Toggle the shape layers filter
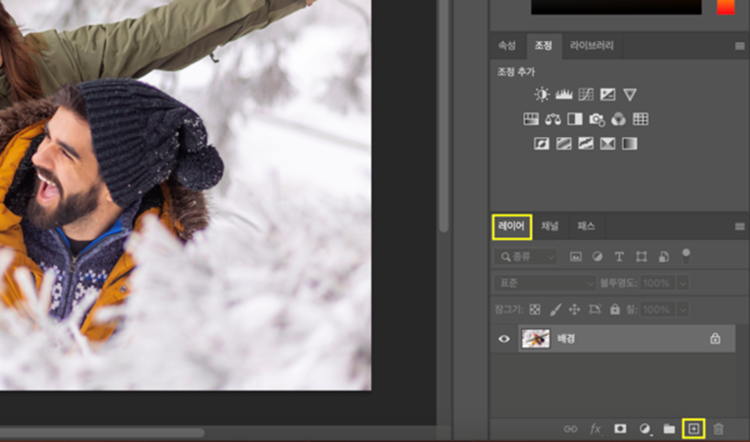The height and width of the screenshot is (442, 750). (641, 257)
